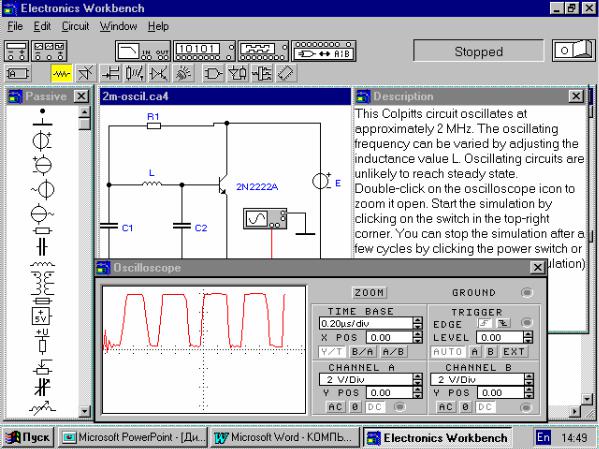
Task: Click the time base 0.20µs/div field
Action: point(366,323)
